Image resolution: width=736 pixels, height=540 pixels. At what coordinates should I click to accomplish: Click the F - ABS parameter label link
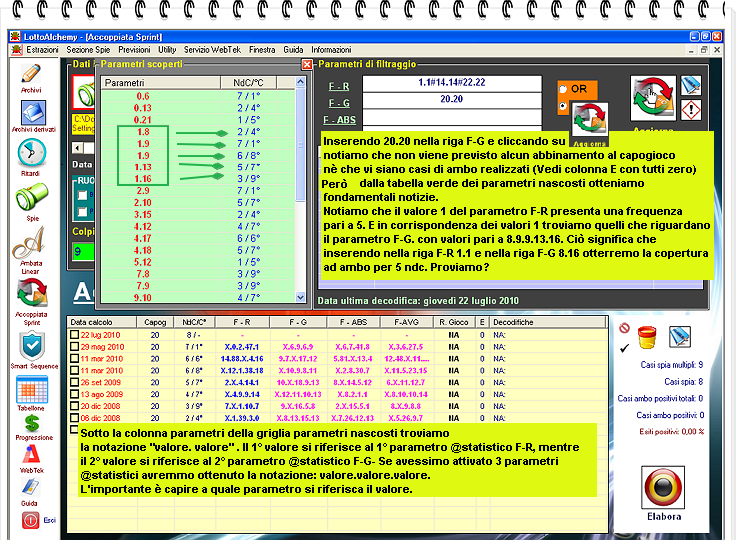[x=339, y=120]
